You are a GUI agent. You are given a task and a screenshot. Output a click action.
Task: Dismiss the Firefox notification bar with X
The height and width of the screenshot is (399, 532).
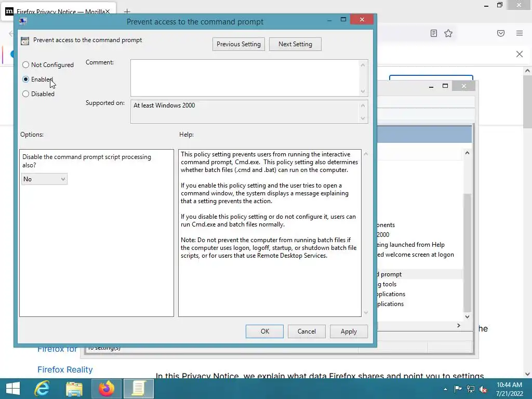(520, 54)
